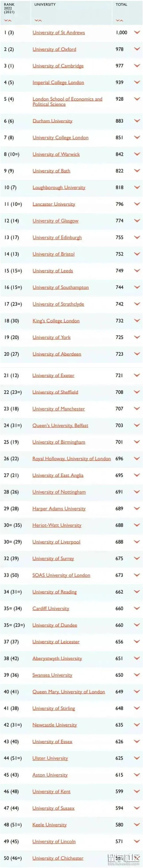Visit the University of Warwick page
Image resolution: width=143 pixels, height=868 pixels.
(x=56, y=154)
